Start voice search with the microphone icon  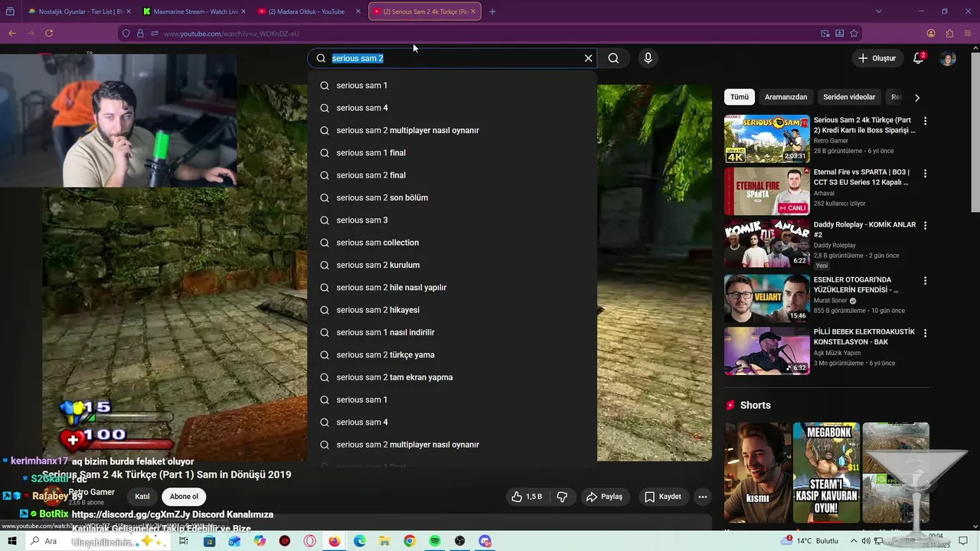[x=648, y=58]
